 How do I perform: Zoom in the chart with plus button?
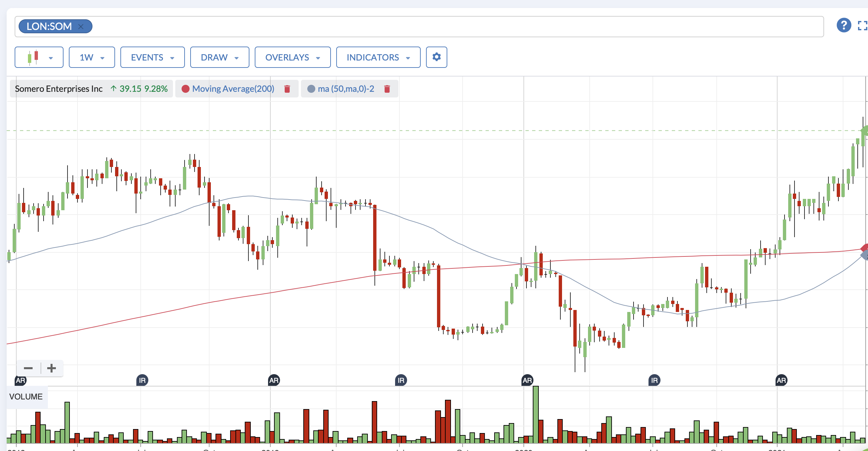52,368
